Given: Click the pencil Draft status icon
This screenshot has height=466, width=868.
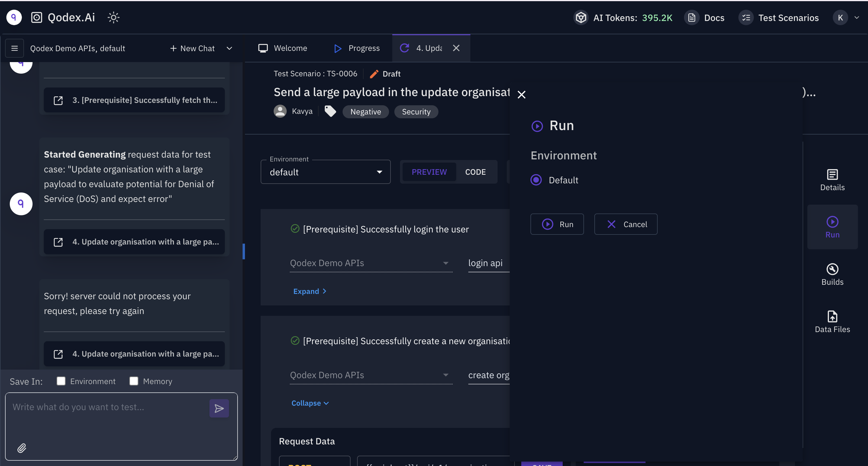Looking at the screenshot, I should pos(374,74).
